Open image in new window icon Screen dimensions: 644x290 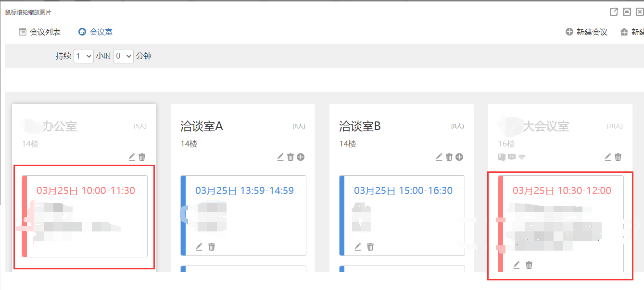click(x=614, y=12)
